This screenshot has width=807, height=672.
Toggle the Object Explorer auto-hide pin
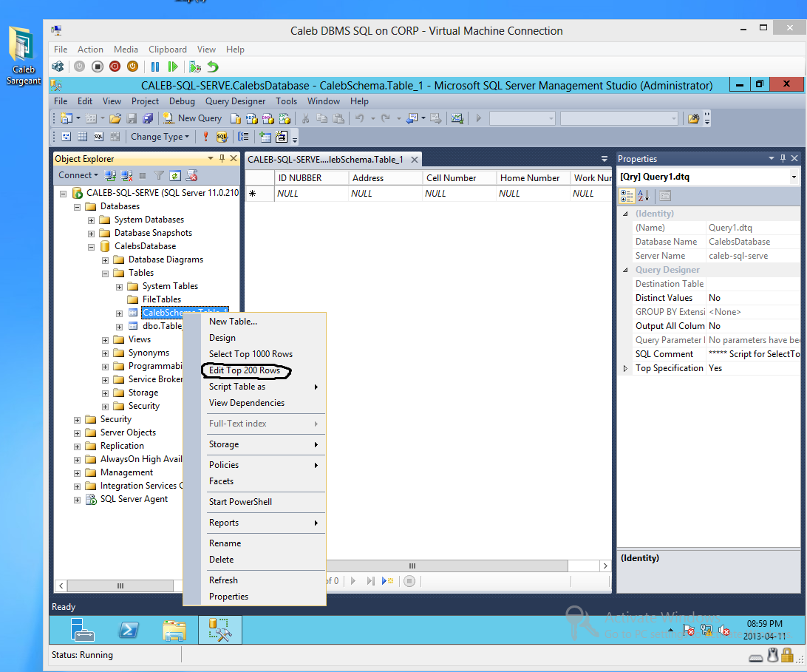pyautogui.click(x=222, y=159)
